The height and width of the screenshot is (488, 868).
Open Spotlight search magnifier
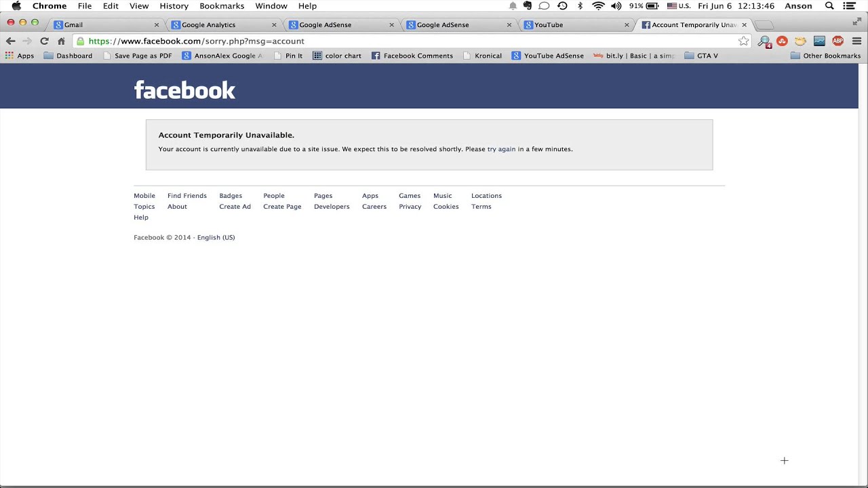pos(829,5)
